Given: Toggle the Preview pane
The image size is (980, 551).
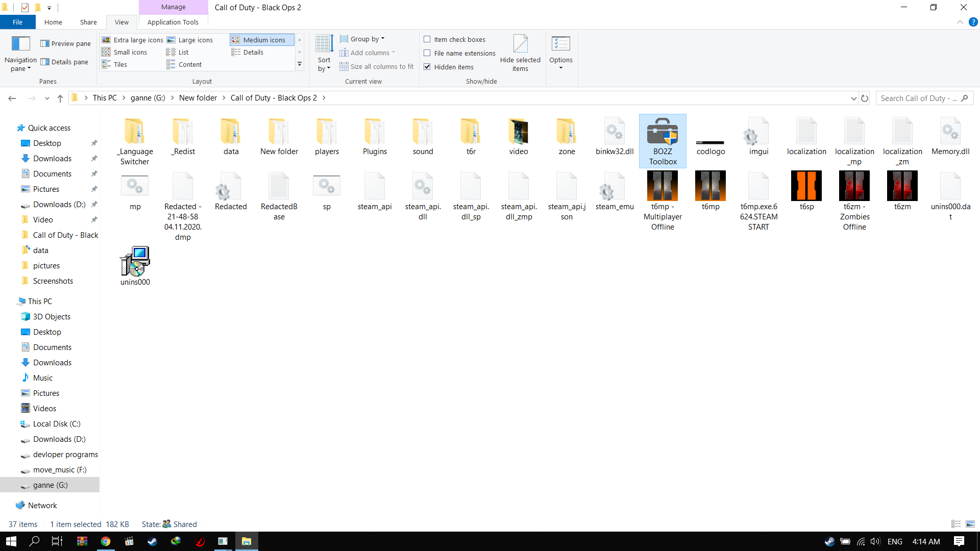Looking at the screenshot, I should 66,43.
